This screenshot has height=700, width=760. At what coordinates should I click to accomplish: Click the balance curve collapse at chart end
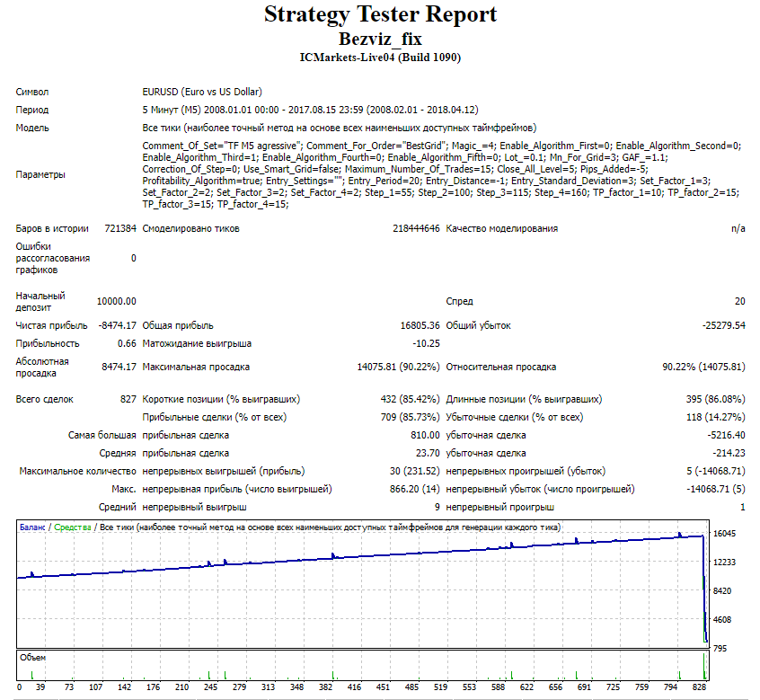click(704, 589)
